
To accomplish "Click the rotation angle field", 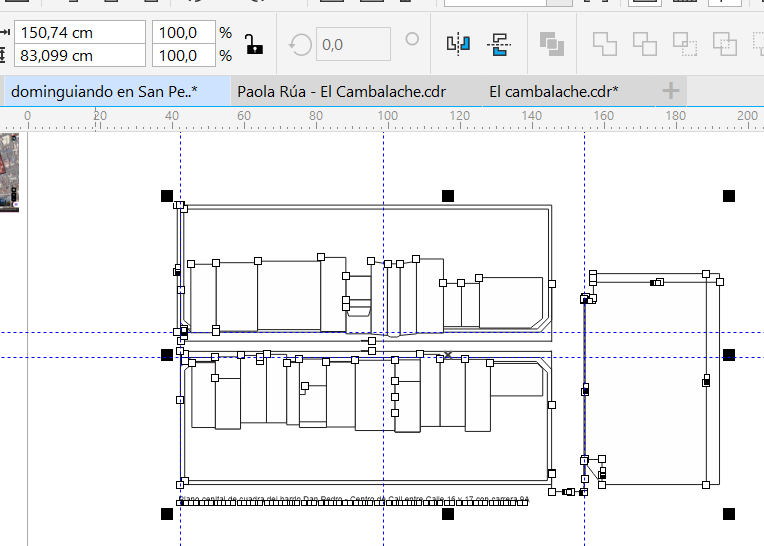I will [352, 45].
